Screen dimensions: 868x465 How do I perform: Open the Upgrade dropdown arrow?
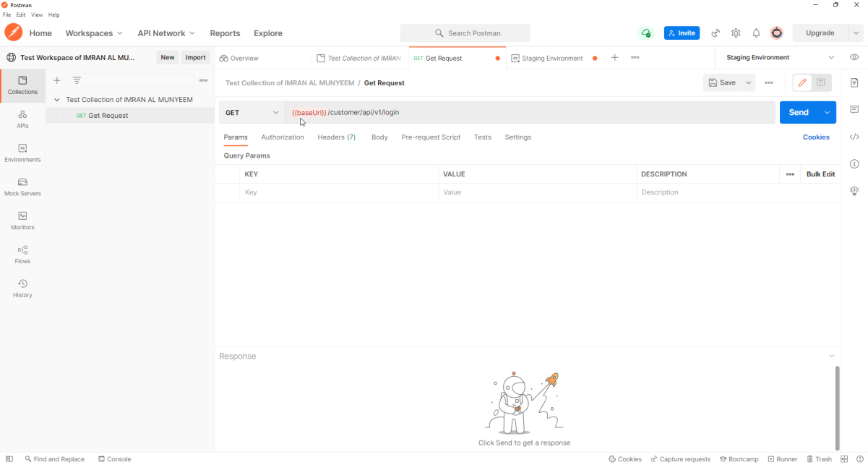click(x=856, y=33)
